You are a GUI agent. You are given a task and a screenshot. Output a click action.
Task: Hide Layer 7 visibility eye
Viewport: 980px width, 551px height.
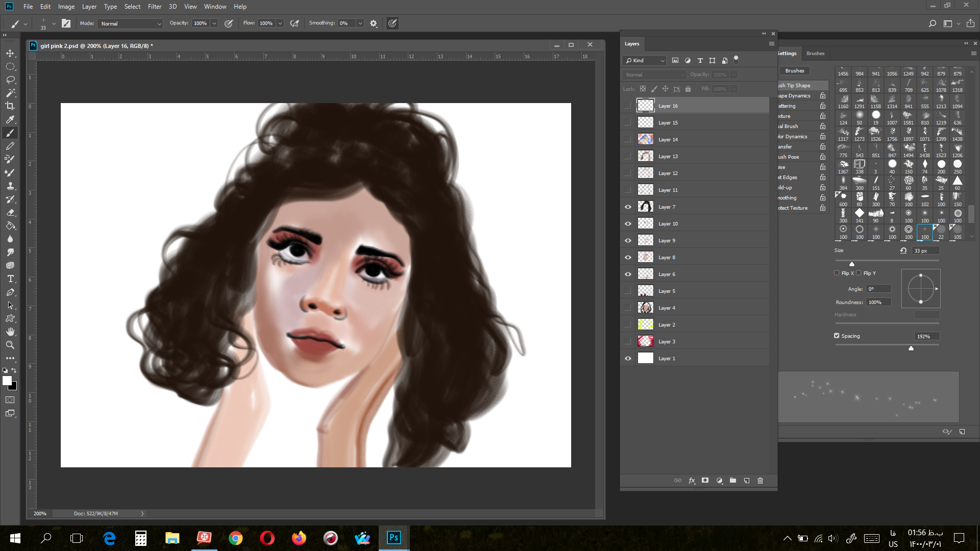click(628, 207)
